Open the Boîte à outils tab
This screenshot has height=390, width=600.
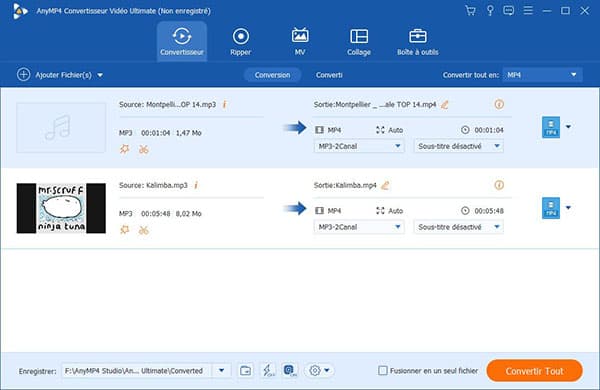417,41
